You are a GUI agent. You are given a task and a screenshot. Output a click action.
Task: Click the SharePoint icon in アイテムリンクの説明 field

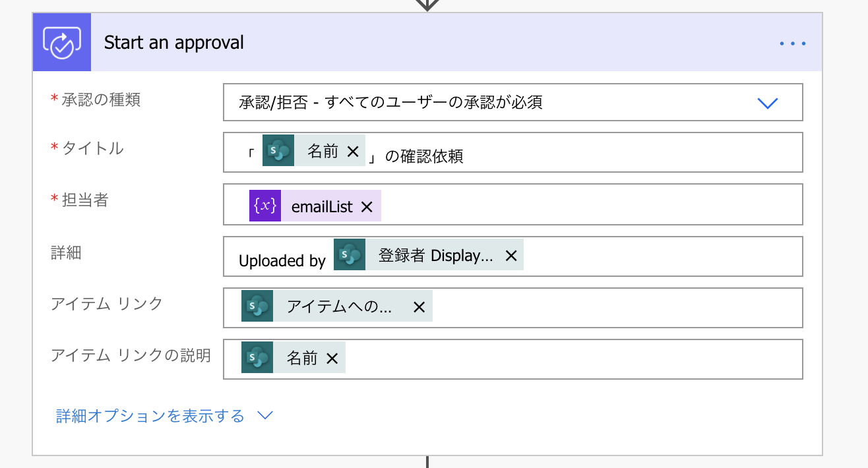click(x=257, y=357)
